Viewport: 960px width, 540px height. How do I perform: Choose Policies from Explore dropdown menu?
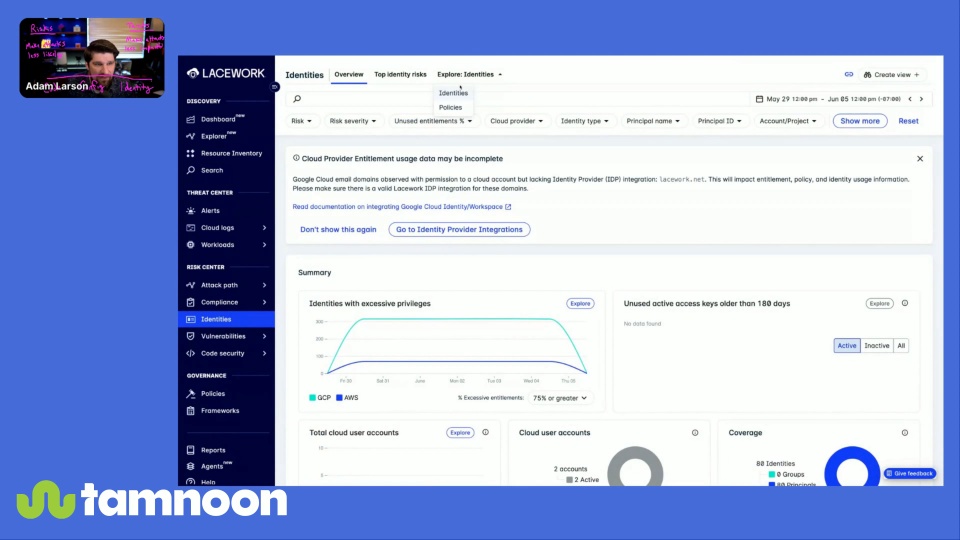click(x=451, y=108)
